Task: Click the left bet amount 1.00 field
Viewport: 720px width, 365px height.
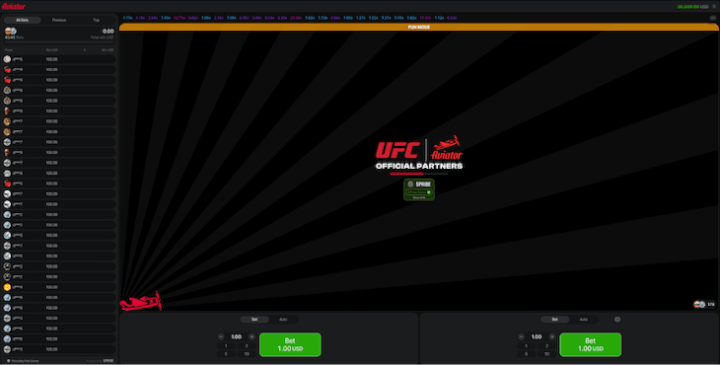Action: (x=236, y=337)
